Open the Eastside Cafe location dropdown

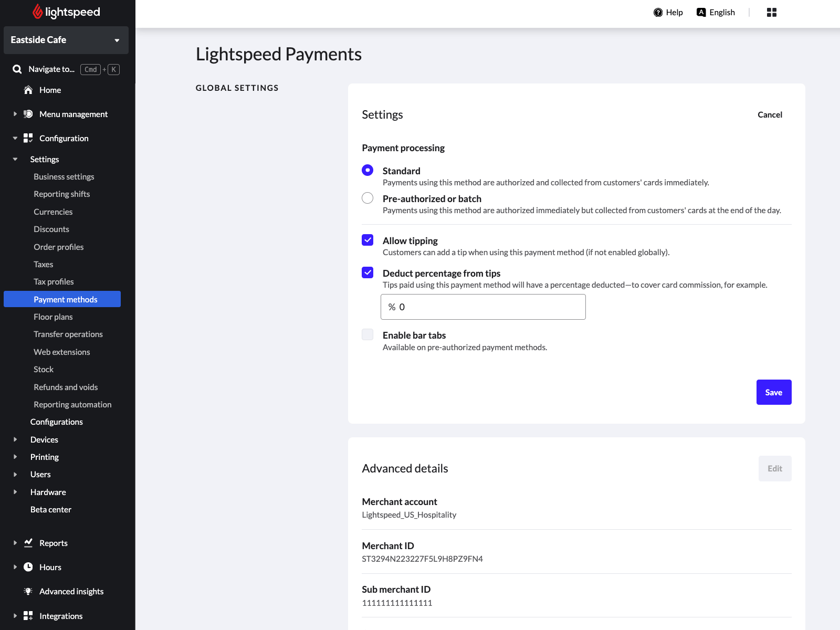[x=66, y=40]
